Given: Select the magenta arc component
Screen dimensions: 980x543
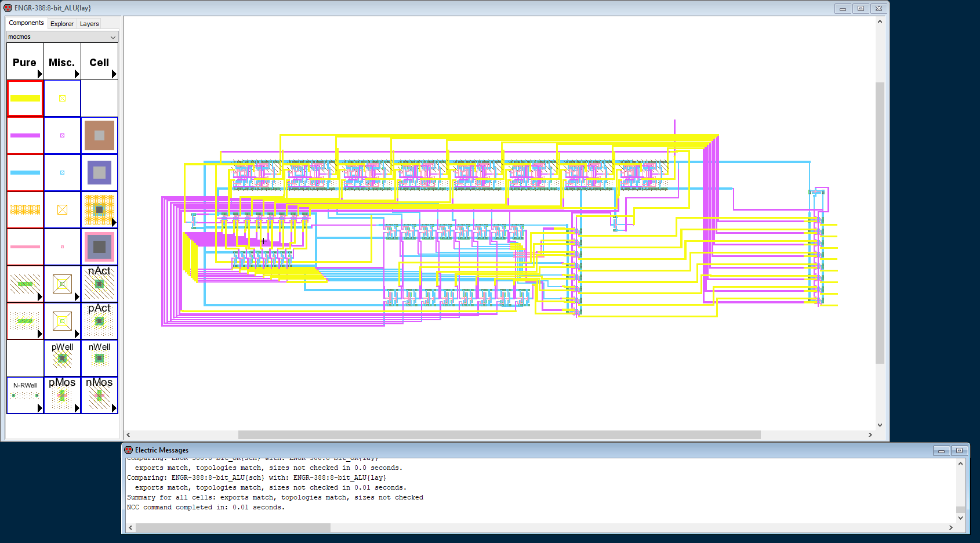Looking at the screenshot, I should point(25,136).
